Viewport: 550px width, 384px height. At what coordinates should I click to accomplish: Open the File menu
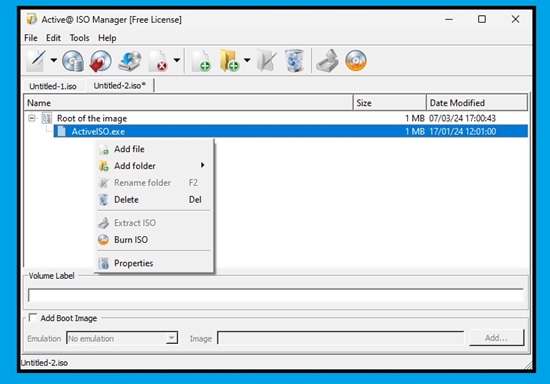(x=31, y=38)
